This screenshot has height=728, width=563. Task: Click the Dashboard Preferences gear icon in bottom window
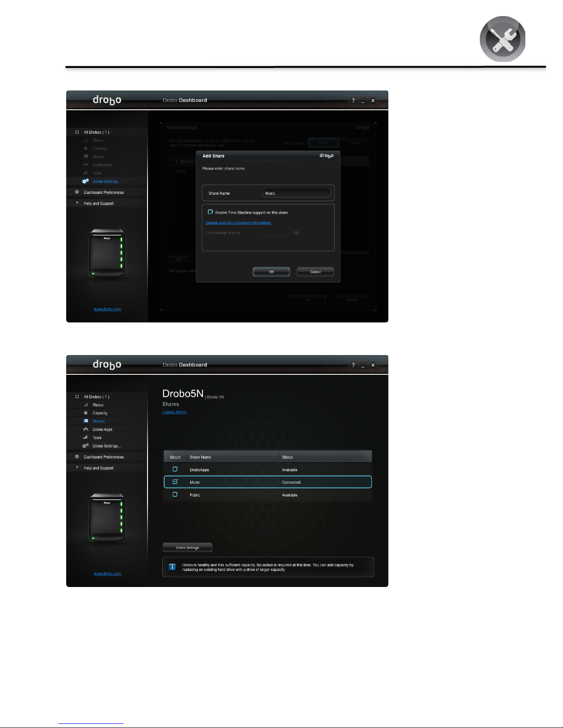click(77, 457)
